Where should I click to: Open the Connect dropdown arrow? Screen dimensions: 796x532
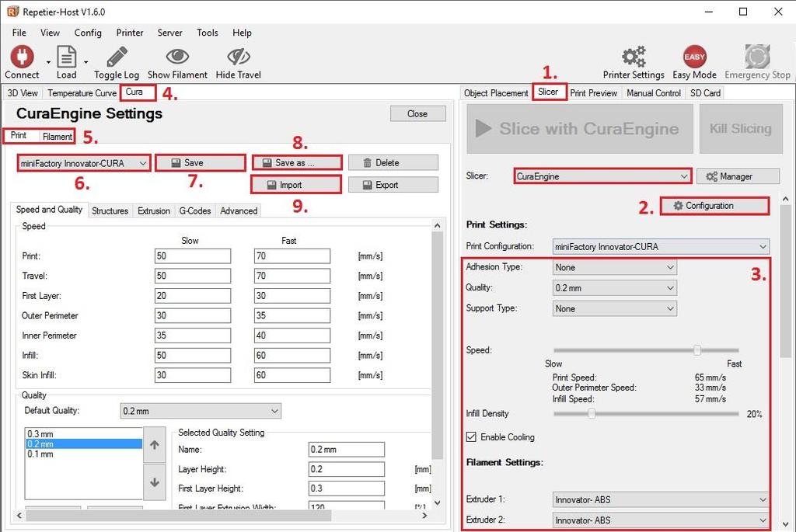point(48,62)
